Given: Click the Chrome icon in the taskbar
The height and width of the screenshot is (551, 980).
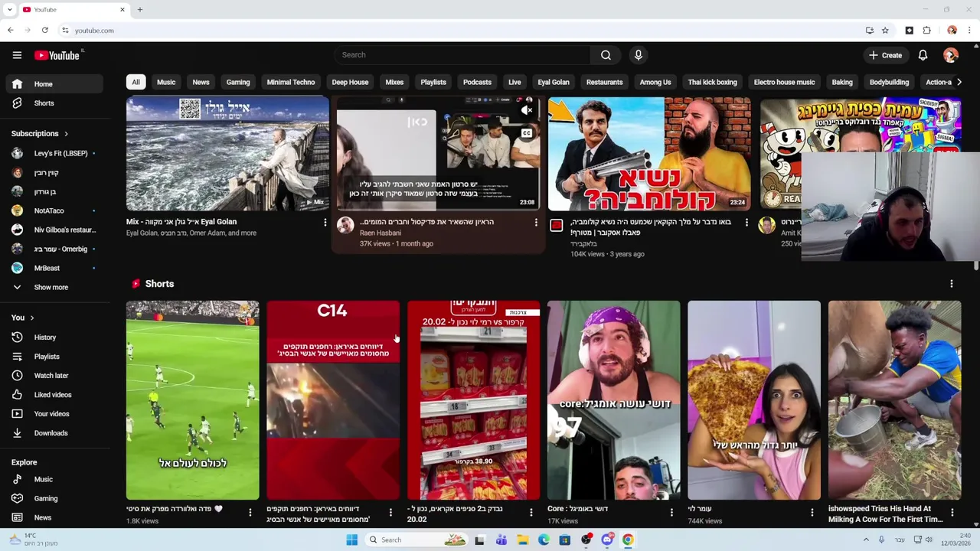Looking at the screenshot, I should (628, 540).
